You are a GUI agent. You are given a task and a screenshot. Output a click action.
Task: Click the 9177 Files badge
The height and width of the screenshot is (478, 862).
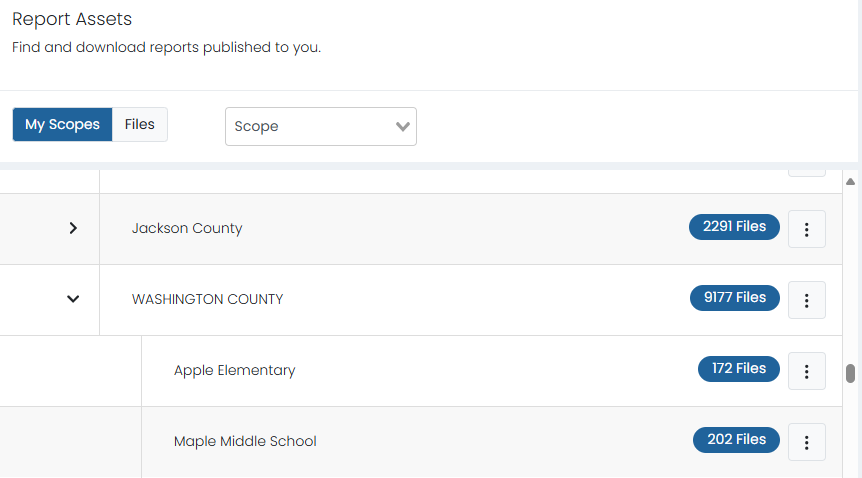click(x=734, y=298)
